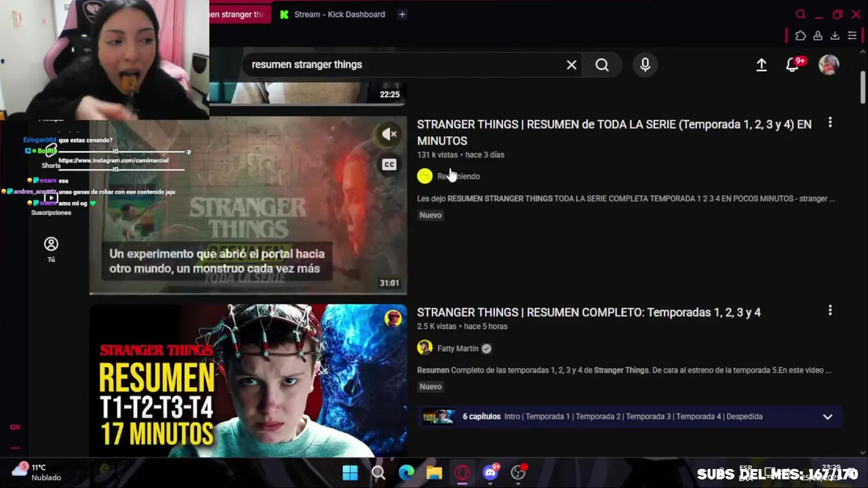
Task: Open Discord from the taskbar
Action: click(490, 472)
